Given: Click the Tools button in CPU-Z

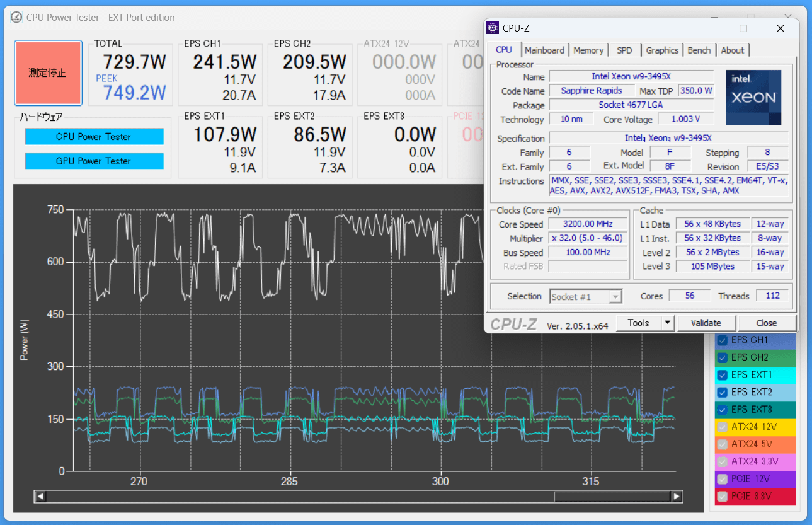Looking at the screenshot, I should [638, 323].
